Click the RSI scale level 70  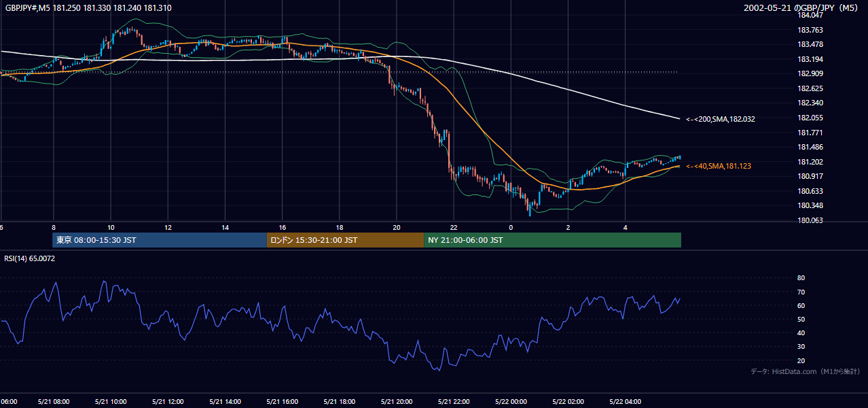[801, 292]
